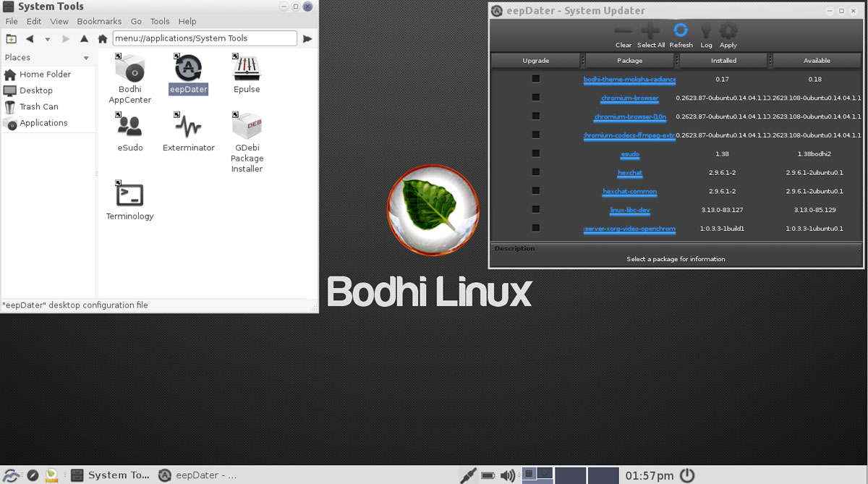
Task: Sort by the Package column header
Action: point(630,61)
